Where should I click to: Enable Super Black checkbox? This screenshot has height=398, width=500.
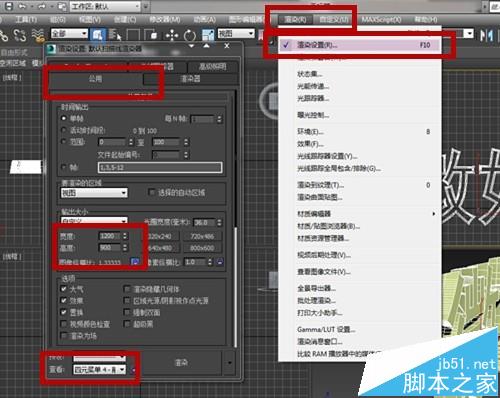point(127,324)
